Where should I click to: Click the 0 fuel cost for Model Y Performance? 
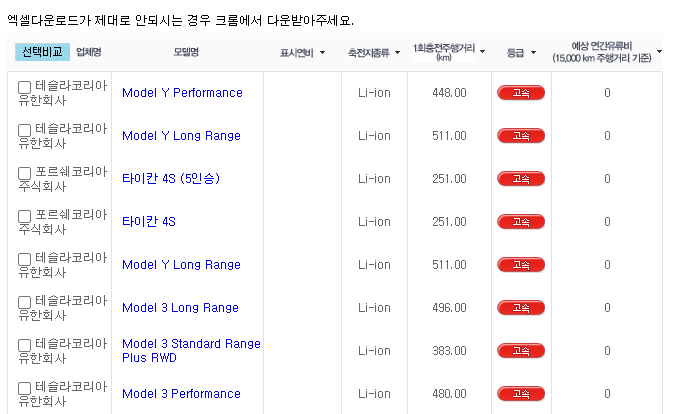pos(607,93)
